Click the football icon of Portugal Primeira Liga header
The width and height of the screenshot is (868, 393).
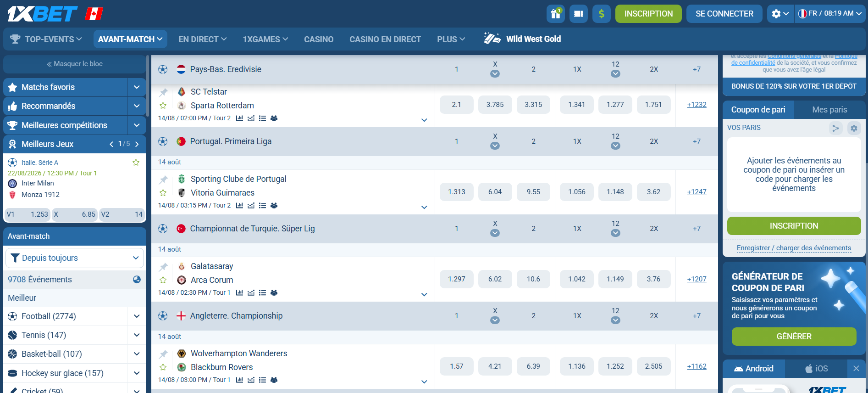click(163, 141)
